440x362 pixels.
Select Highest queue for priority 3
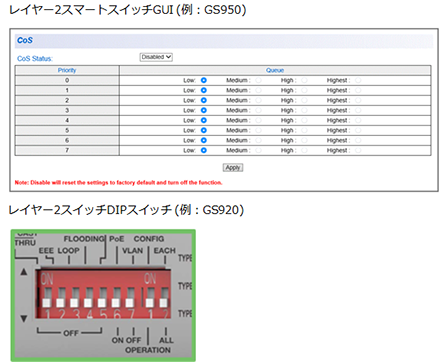pyautogui.click(x=358, y=110)
